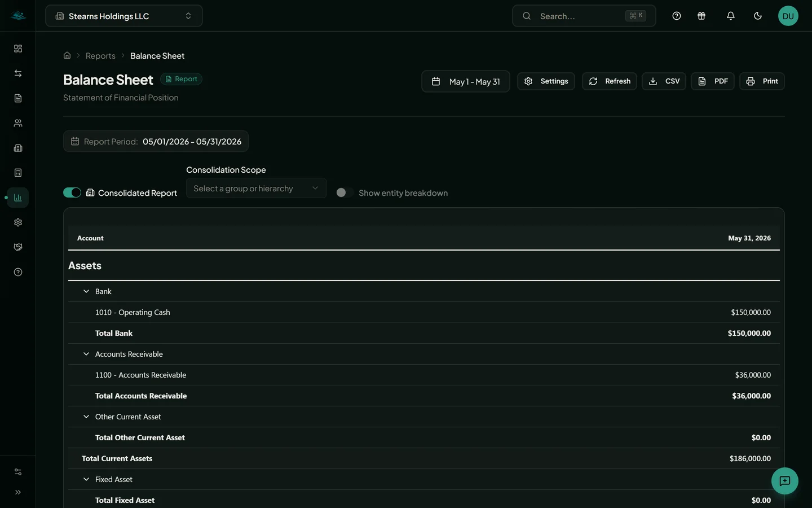Collapse the Bank section chevron
812x508 pixels.
(x=86, y=291)
